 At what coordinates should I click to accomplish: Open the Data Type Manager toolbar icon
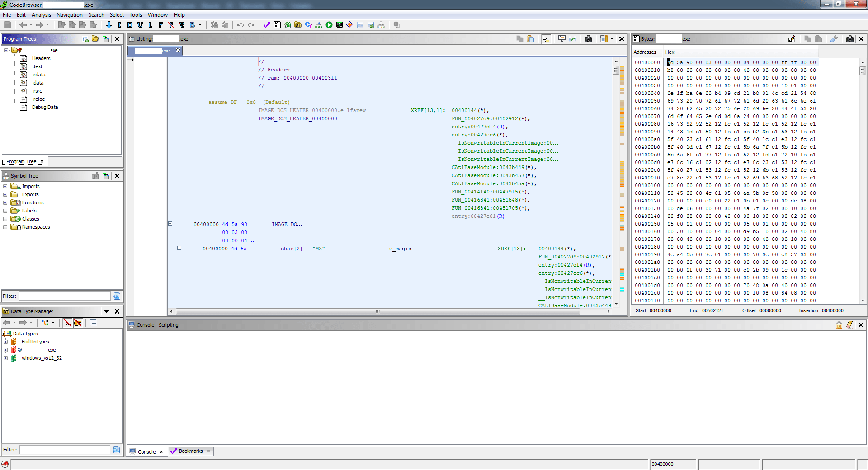[x=298, y=25]
